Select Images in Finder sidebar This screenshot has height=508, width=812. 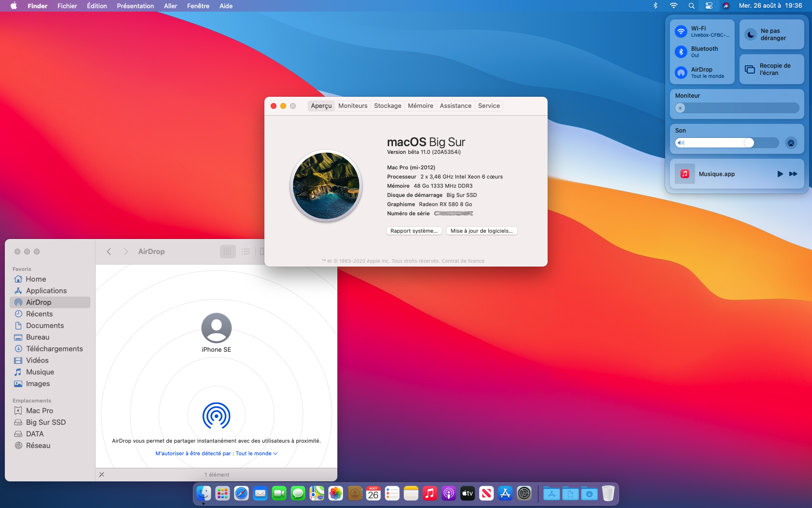(50, 384)
